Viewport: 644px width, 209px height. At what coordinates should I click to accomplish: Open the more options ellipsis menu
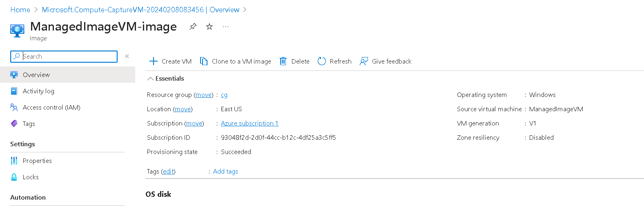225,26
